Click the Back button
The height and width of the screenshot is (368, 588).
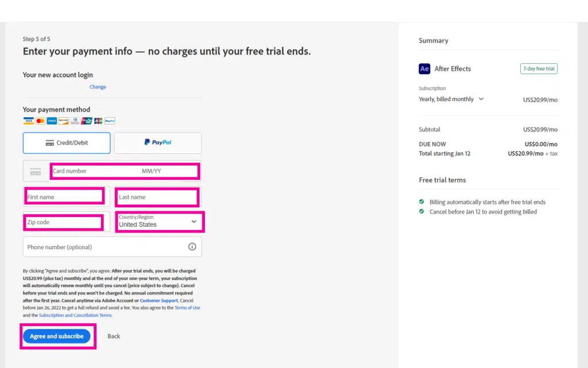pos(114,336)
